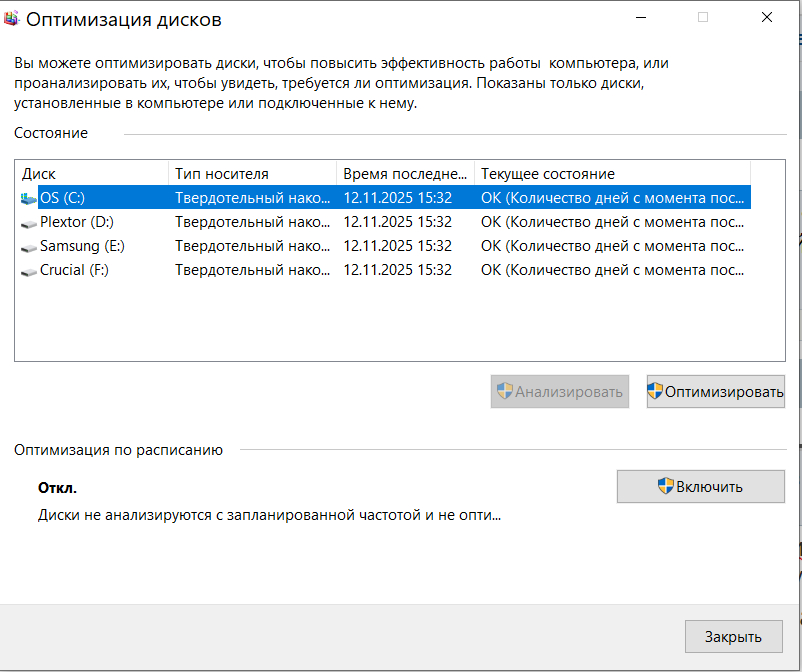Click the Закрыть button
The image size is (802, 672).
coord(733,636)
